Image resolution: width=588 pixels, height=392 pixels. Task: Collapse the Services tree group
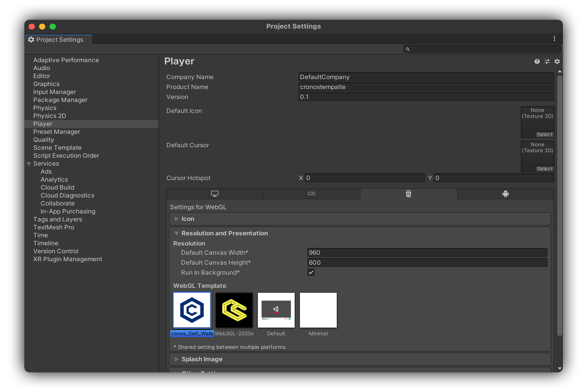(x=29, y=164)
